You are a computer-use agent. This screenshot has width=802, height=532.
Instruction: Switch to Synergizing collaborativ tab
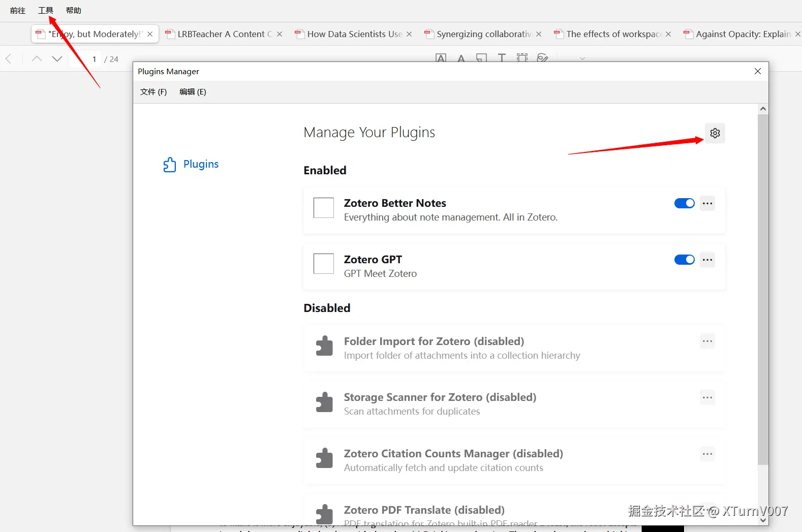[x=483, y=34]
